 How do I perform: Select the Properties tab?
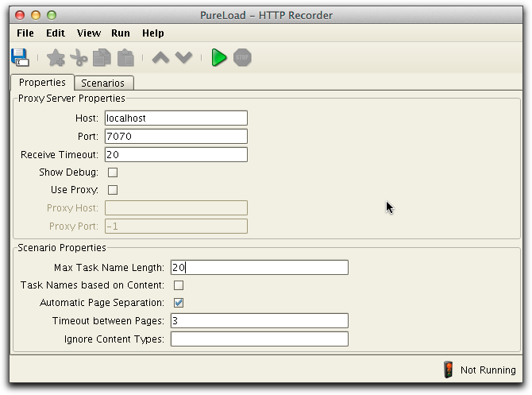(42, 83)
